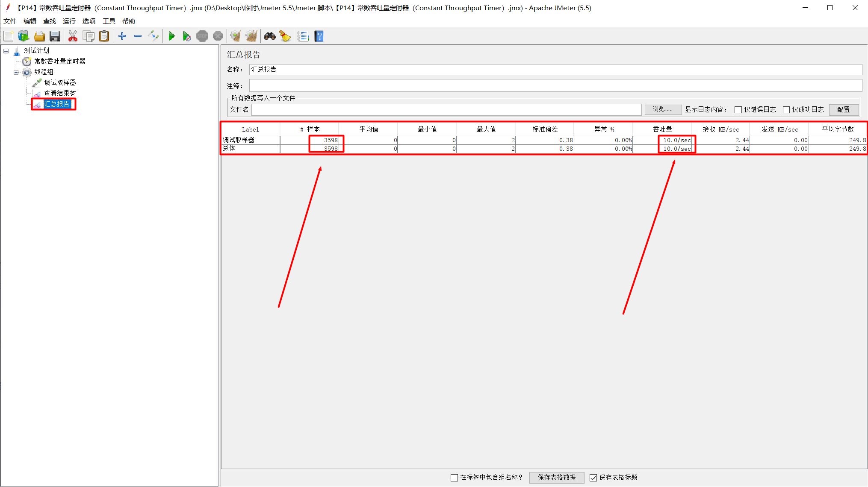Click the Clear all broom icon

pyautogui.click(x=251, y=36)
